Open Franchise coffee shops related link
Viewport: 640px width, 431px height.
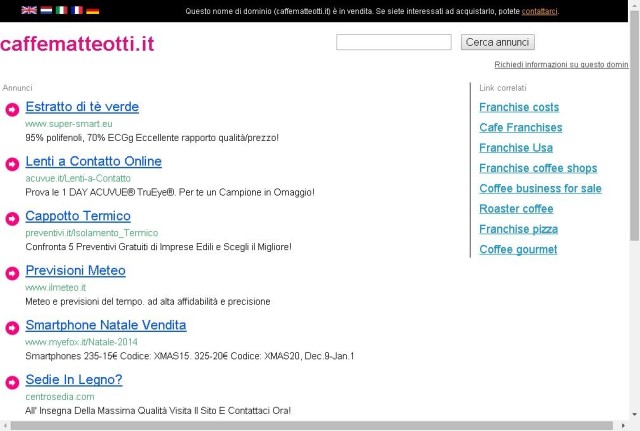(538, 168)
